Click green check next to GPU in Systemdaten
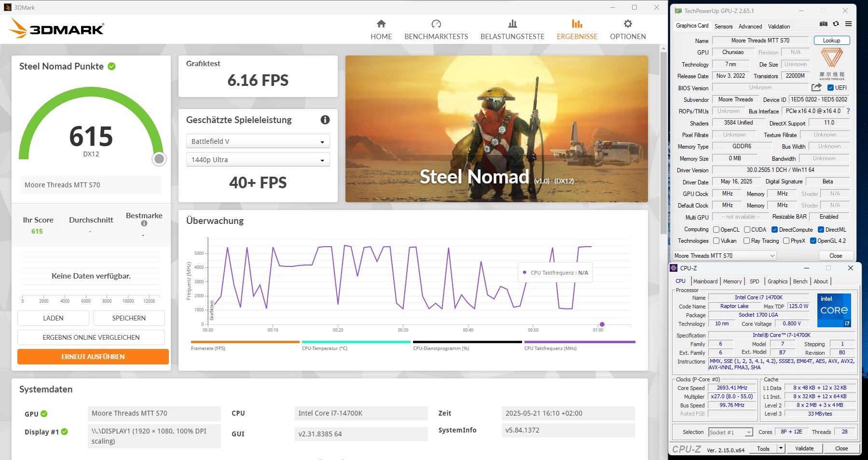Screen dimensions: 868x460 point(44,414)
